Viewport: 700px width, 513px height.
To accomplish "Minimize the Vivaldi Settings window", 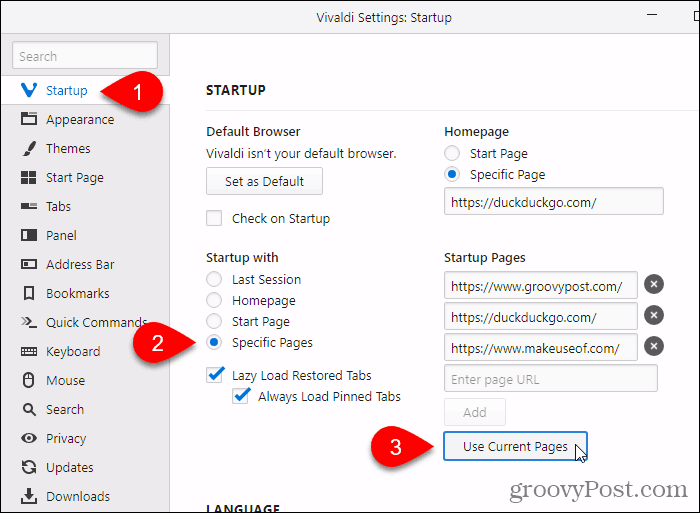I will click(x=652, y=15).
